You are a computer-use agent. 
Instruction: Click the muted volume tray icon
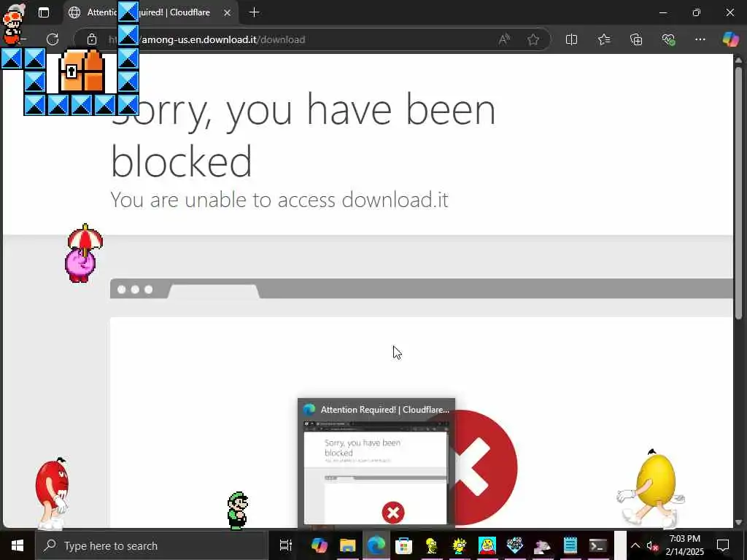(x=652, y=545)
